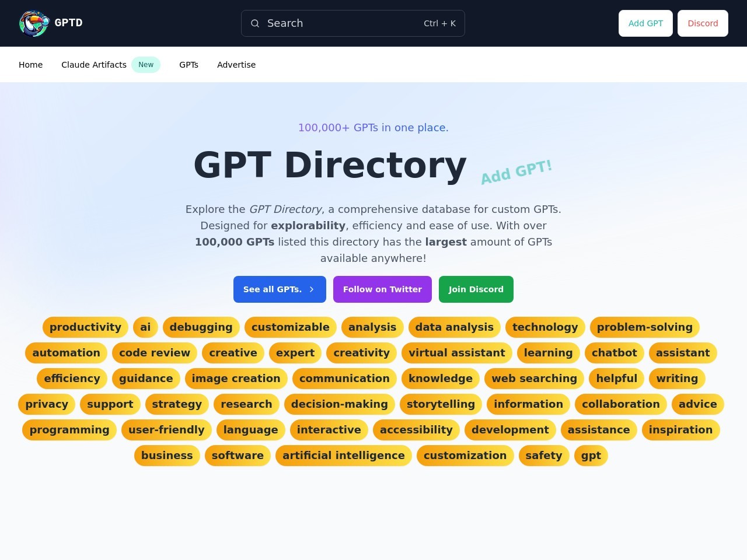Screen dimensions: 747x560
Task: Select the safety tag
Action: coord(544,456)
